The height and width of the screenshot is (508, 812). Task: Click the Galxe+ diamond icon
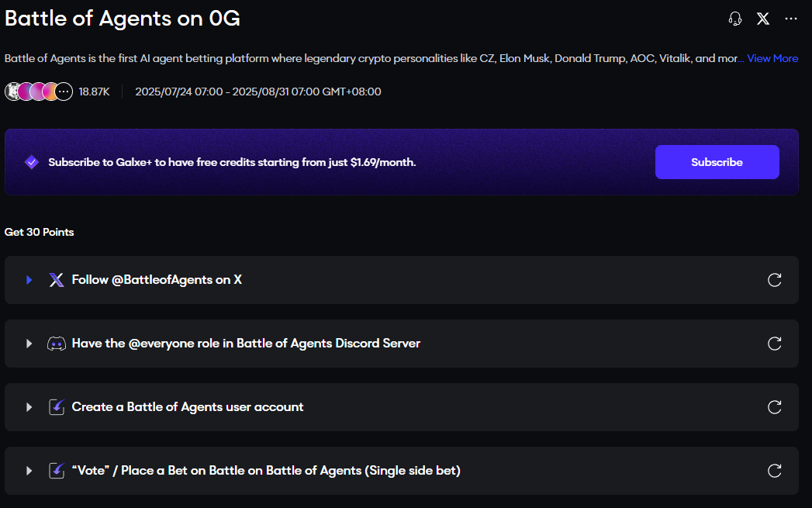32,162
